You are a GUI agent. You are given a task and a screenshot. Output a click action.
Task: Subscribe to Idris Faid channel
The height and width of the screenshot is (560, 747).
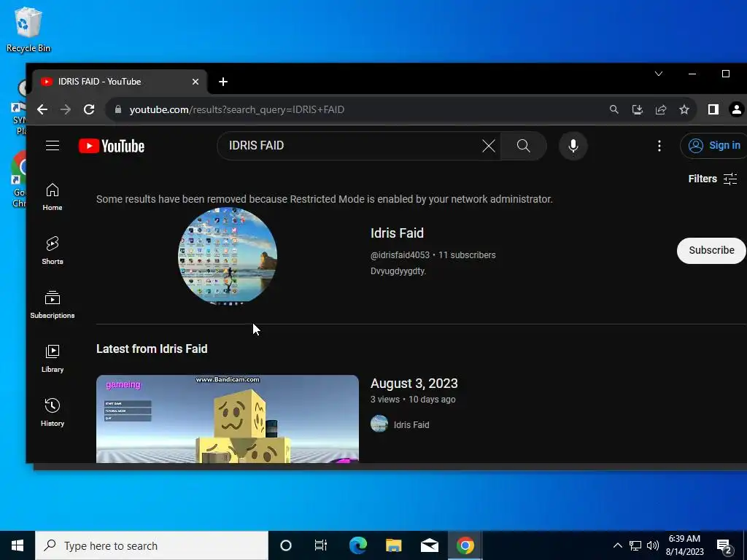click(711, 251)
